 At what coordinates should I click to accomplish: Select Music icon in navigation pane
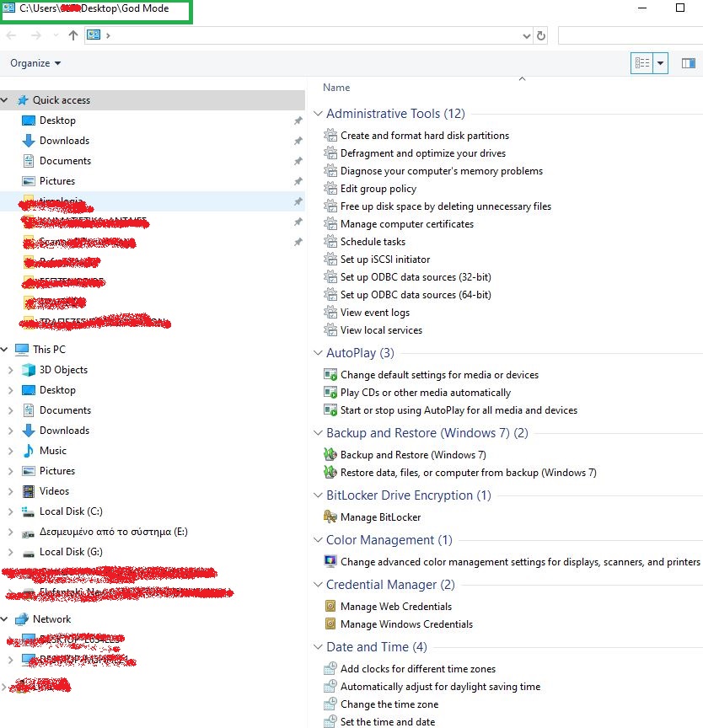tap(29, 450)
